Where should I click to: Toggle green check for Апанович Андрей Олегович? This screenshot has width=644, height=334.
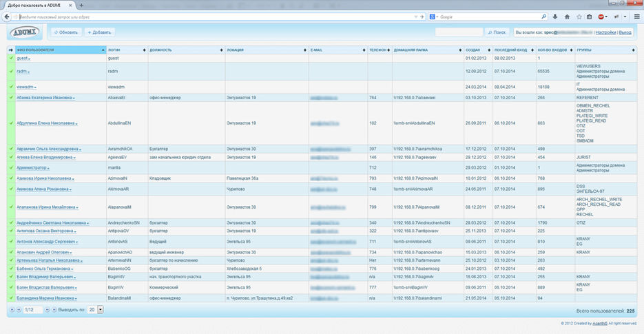[x=11, y=252]
